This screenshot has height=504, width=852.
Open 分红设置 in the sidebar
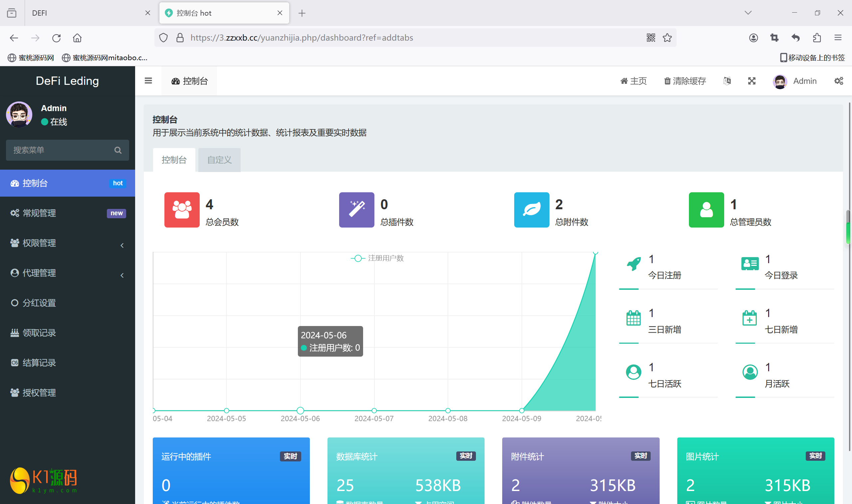39,303
